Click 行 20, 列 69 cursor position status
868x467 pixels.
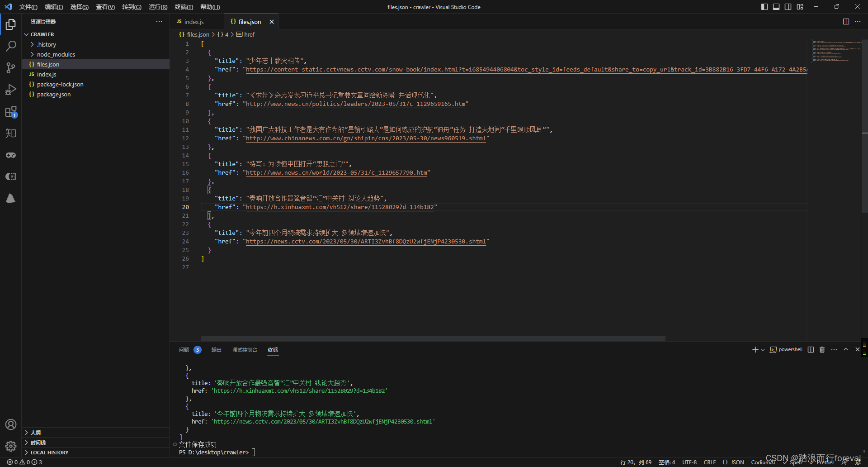[x=636, y=462]
